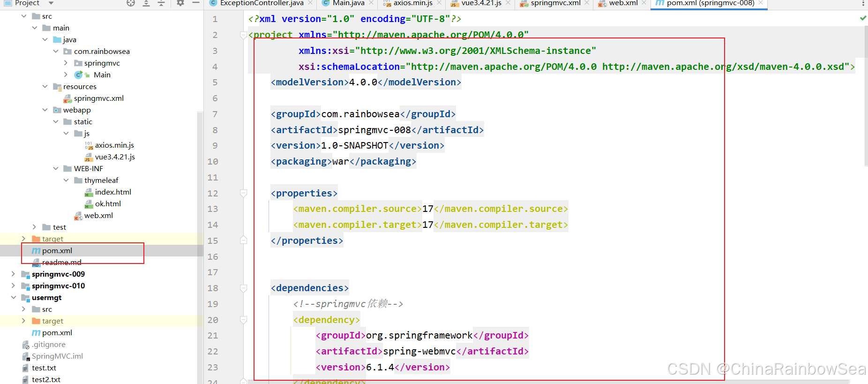The width and height of the screenshot is (868, 384).
Task: Place the cursor in the spring-webmvc artifactId line
Action: tap(422, 351)
